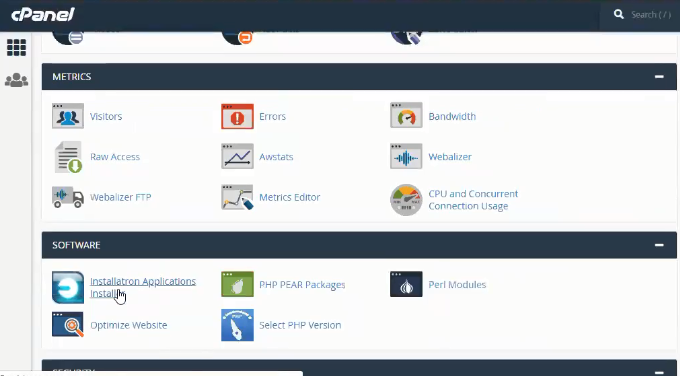The height and width of the screenshot is (376, 680).
Task: Click the Installatron Applications Installer icon
Action: [x=68, y=287]
